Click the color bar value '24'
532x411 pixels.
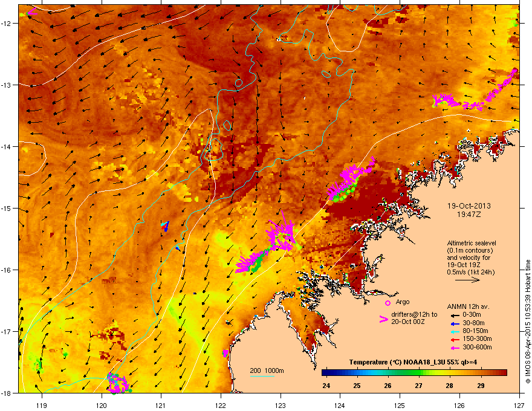point(326,386)
